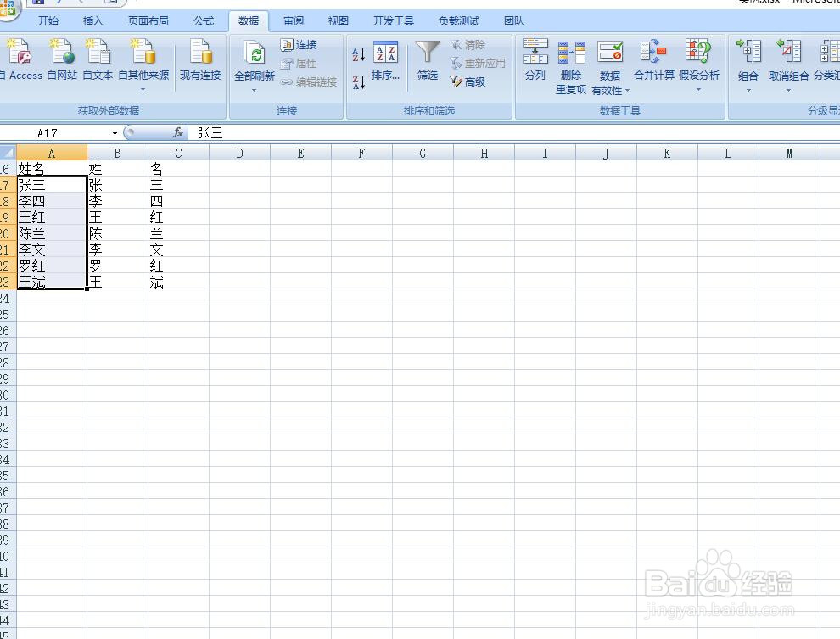Click the select-all corner of the sheet
The image size is (840, 639).
[8, 152]
